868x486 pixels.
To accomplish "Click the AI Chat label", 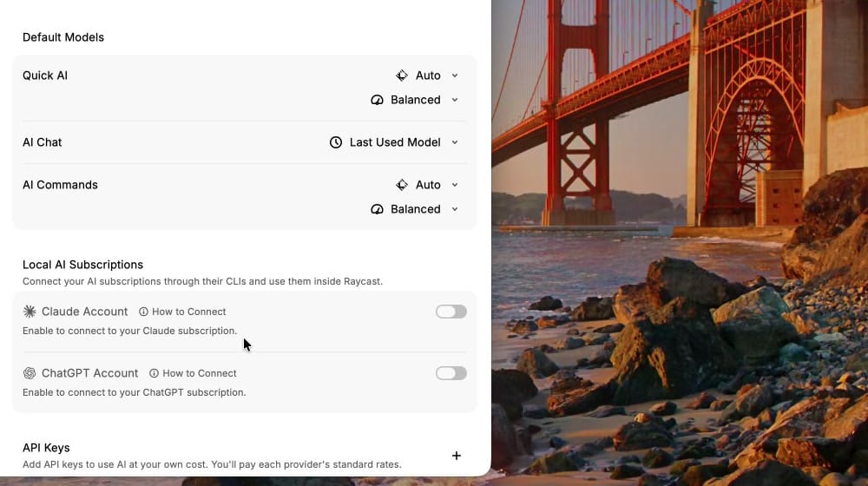I will pyautogui.click(x=42, y=142).
